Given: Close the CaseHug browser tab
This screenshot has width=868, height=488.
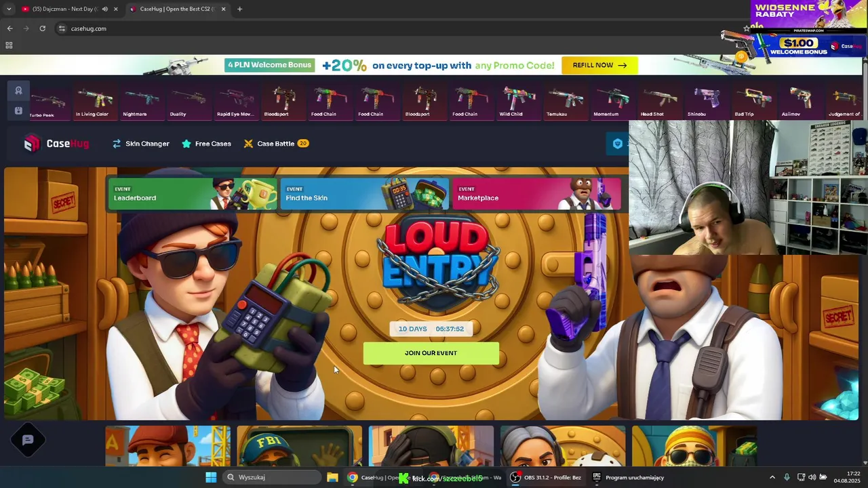Looking at the screenshot, I should click(x=223, y=9).
